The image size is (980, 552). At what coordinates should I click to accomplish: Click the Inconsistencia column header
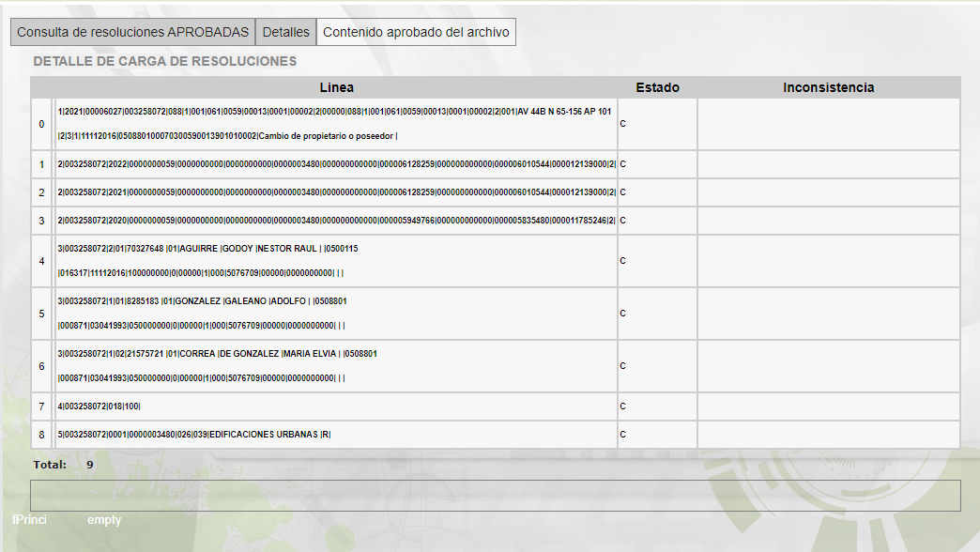point(829,87)
